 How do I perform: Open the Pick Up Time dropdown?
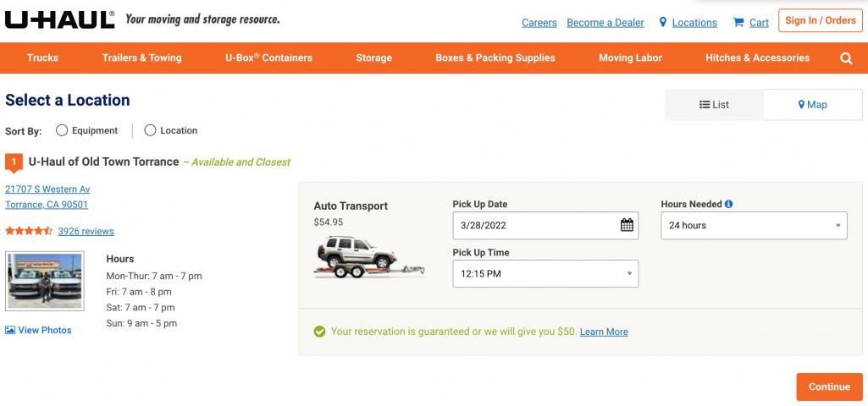pos(545,274)
